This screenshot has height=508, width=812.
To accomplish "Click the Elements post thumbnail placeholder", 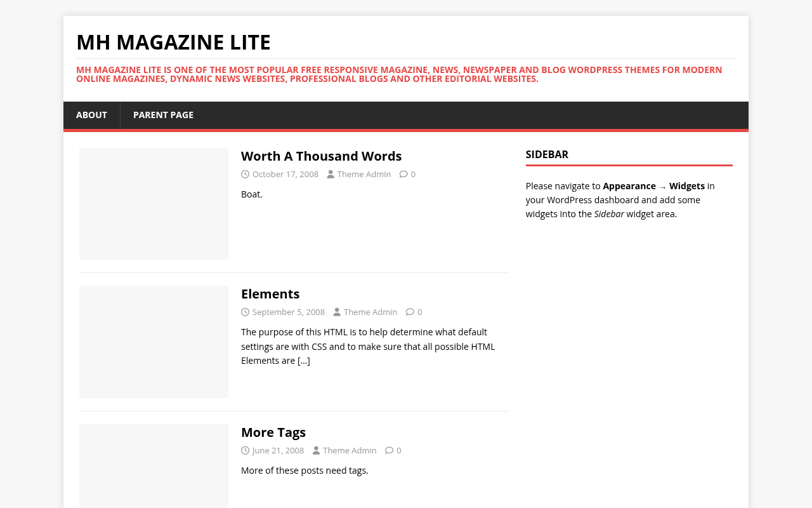I will click(154, 342).
